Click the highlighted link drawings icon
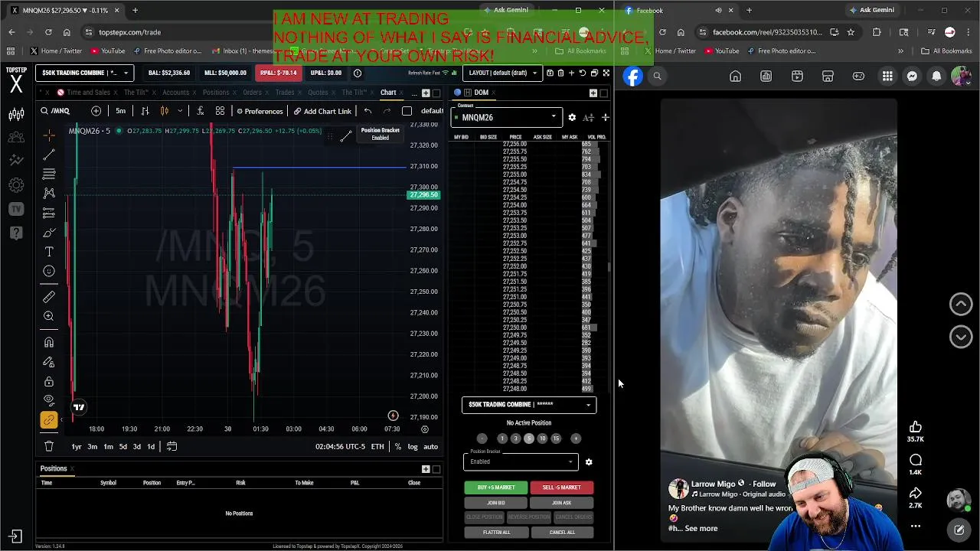This screenshot has height=551, width=980. coord(49,419)
